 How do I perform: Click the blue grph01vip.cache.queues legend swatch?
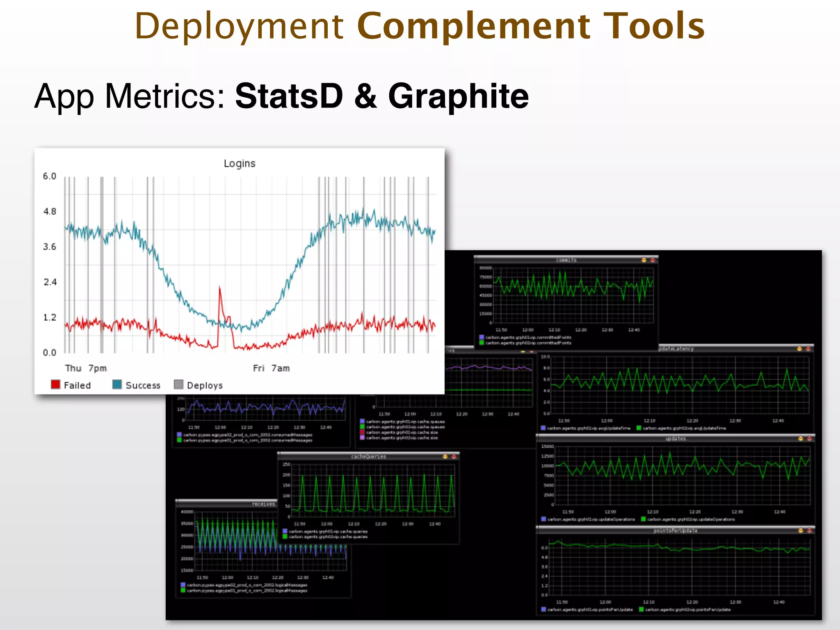coord(362,421)
